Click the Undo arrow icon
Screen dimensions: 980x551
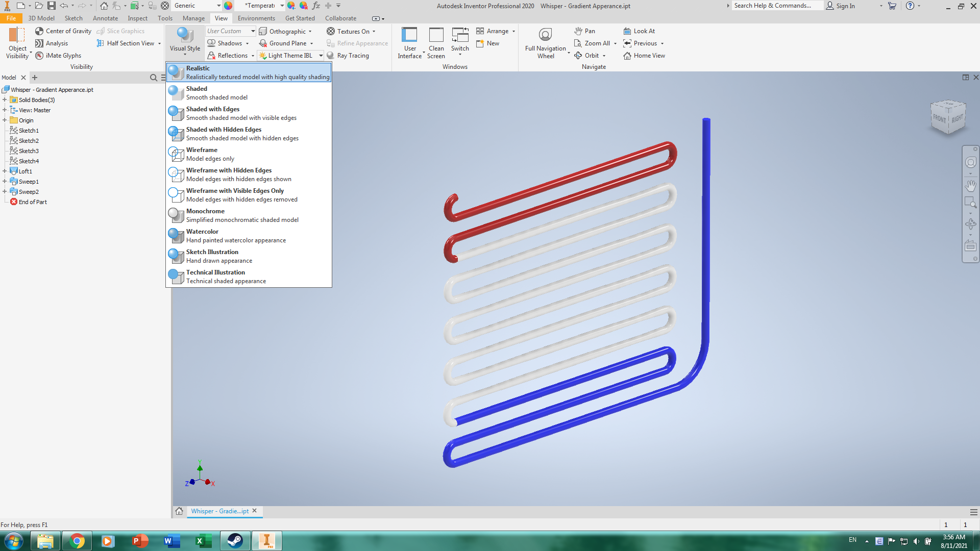point(63,6)
